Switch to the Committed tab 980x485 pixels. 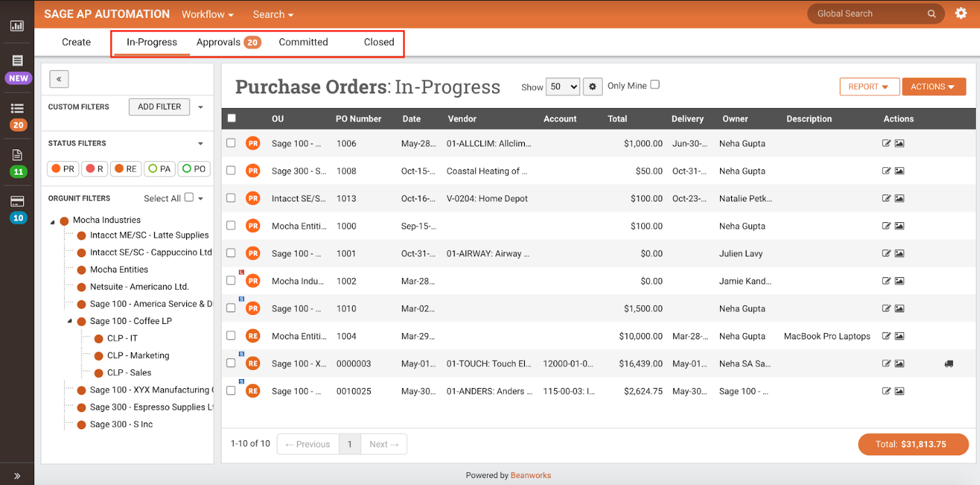[x=303, y=42]
